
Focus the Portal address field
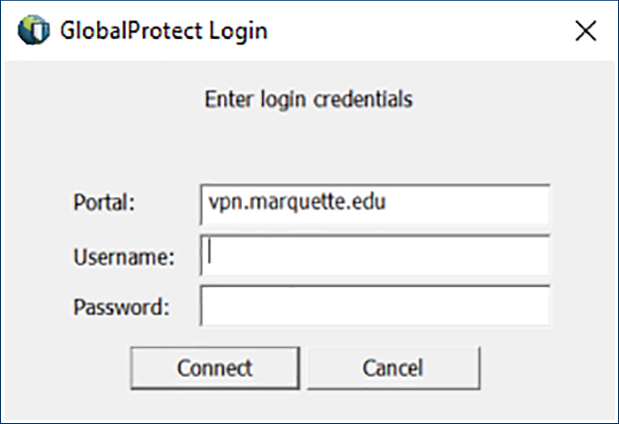[x=375, y=204]
